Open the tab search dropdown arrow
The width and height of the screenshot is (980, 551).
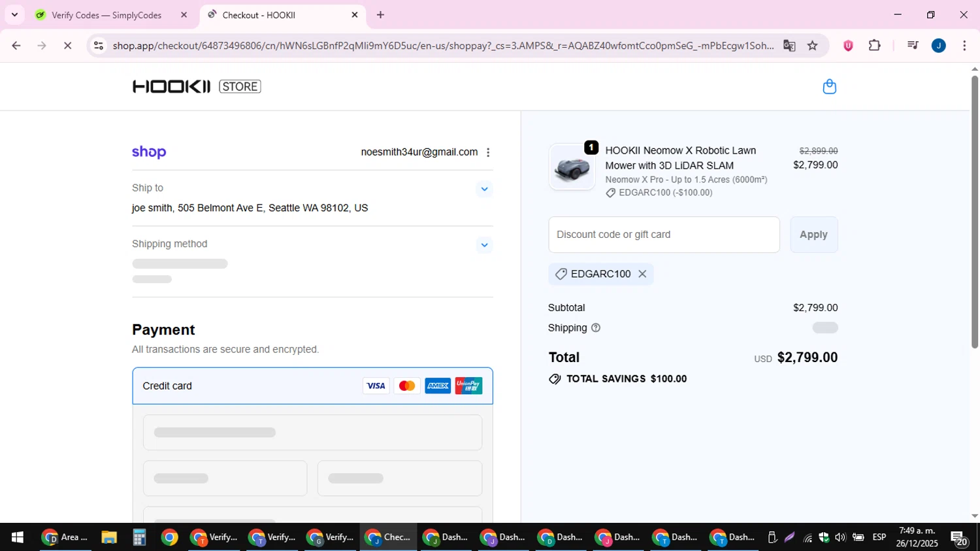coord(14,15)
